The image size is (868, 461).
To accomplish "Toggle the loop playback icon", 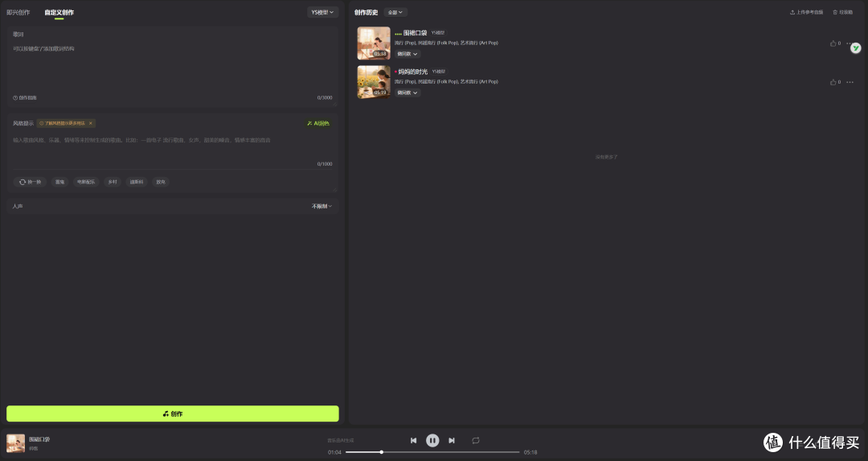I will point(476,441).
